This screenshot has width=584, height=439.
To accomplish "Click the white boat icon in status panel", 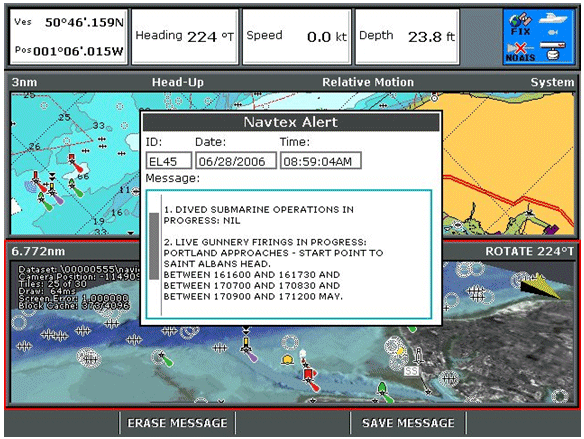I will 553,18.
